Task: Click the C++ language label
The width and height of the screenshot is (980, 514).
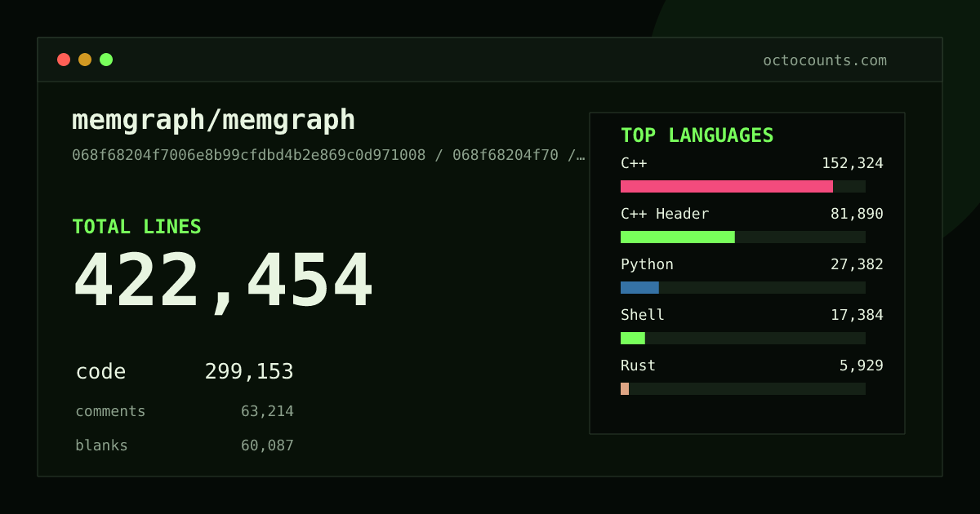Action: (x=634, y=163)
